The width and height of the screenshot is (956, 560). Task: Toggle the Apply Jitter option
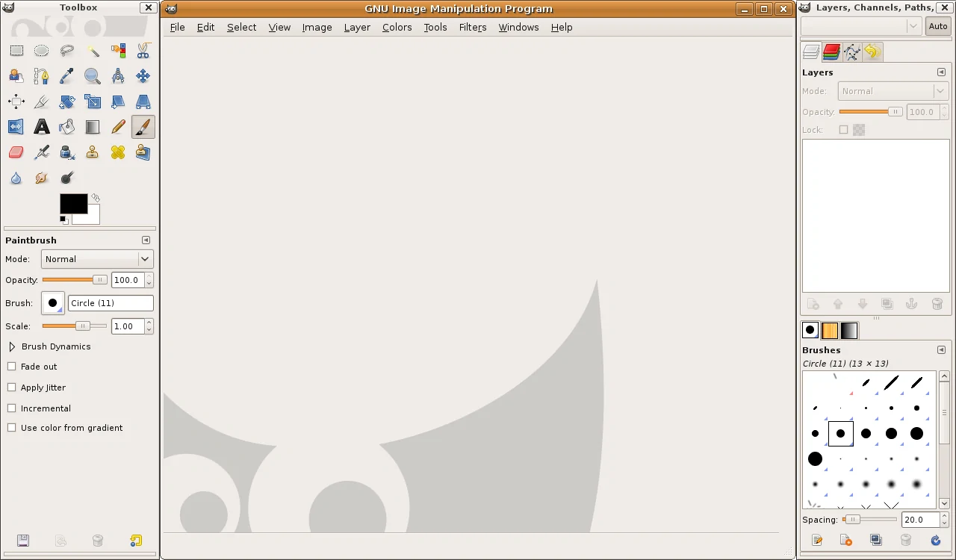[x=11, y=388]
